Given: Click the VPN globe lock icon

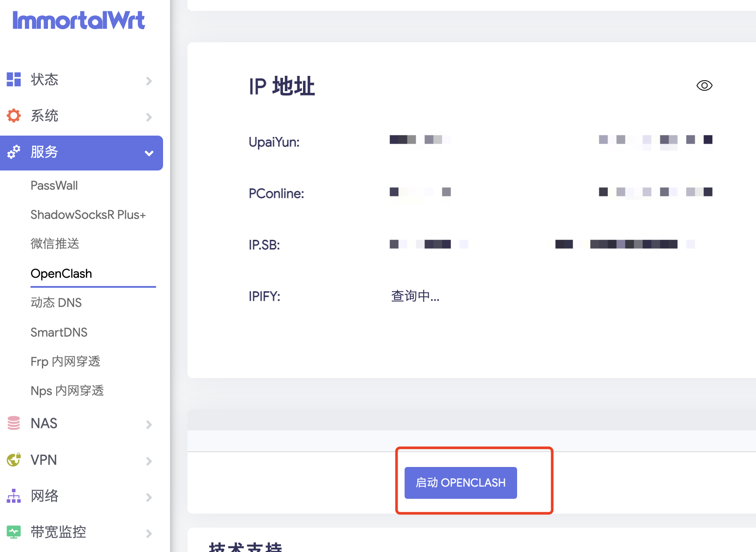Looking at the screenshot, I should point(14,460).
